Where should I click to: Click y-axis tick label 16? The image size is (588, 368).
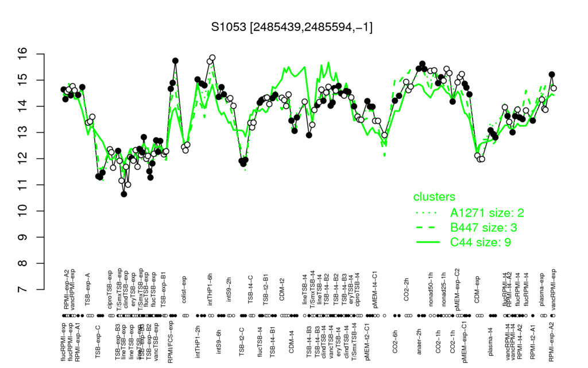pos(23,54)
